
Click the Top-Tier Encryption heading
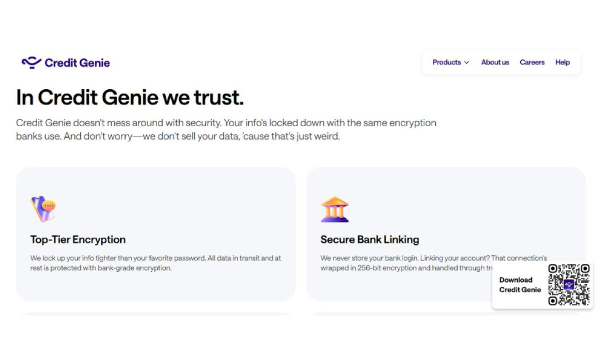pyautogui.click(x=78, y=239)
